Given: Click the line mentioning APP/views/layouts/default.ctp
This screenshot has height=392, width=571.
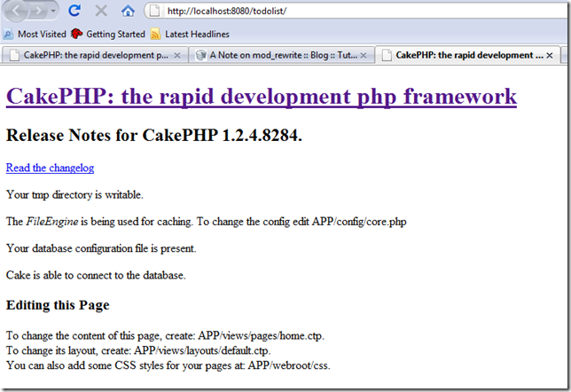Looking at the screenshot, I should (x=138, y=350).
